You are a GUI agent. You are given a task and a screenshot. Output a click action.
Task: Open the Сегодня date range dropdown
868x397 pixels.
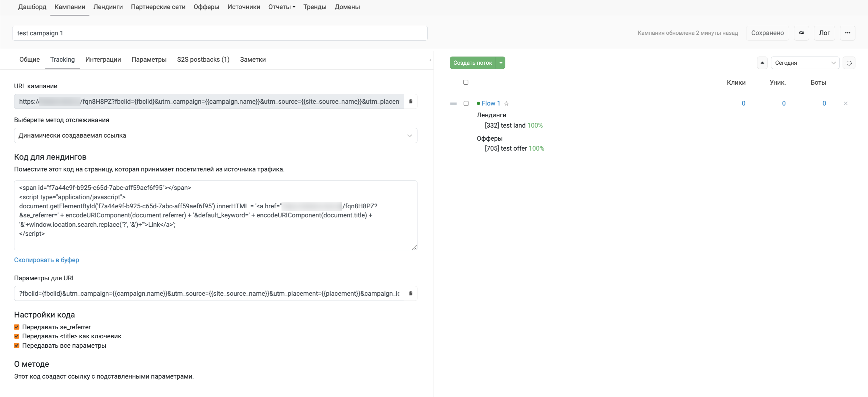(805, 63)
